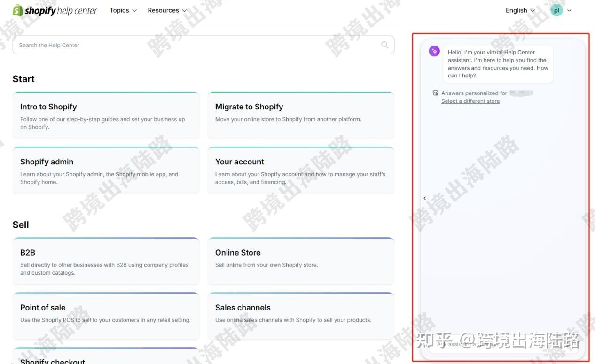Viewport: 595px width, 364px height.
Task: Click the 'Select a different store' link
Action: 470,101
